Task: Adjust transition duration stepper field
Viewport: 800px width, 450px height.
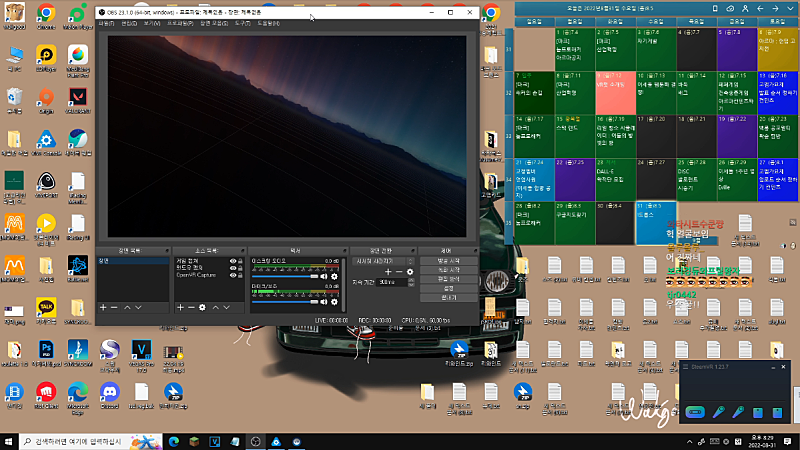Action: (x=392, y=282)
